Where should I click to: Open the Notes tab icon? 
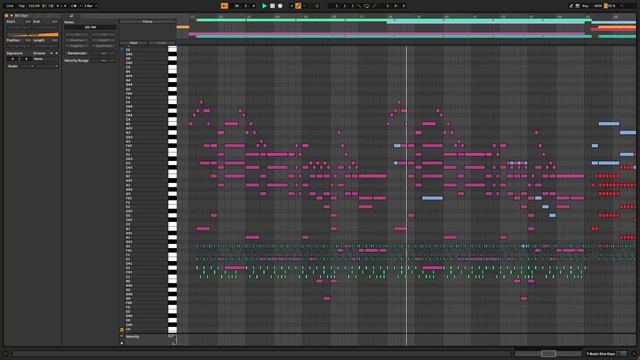71,16
